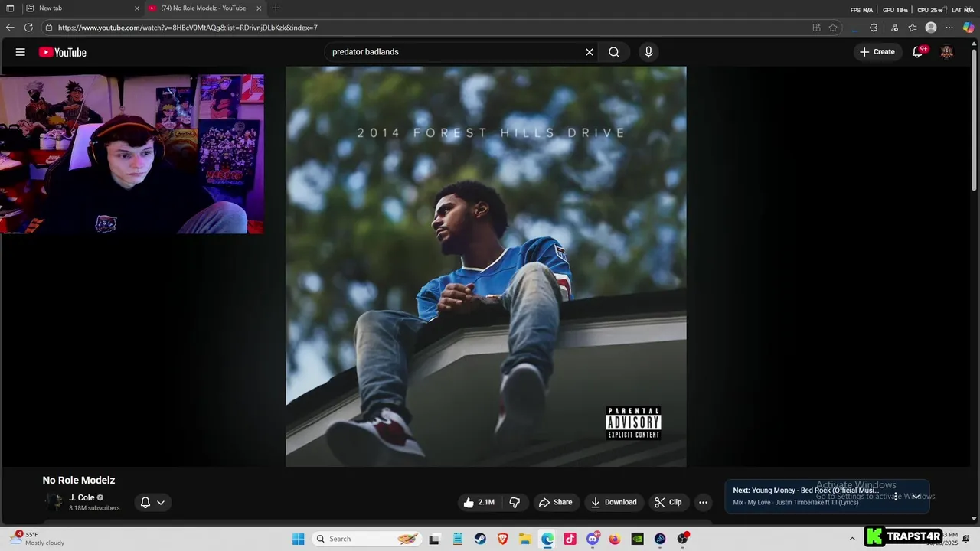Open the Task View taskbar icon

(x=435, y=539)
